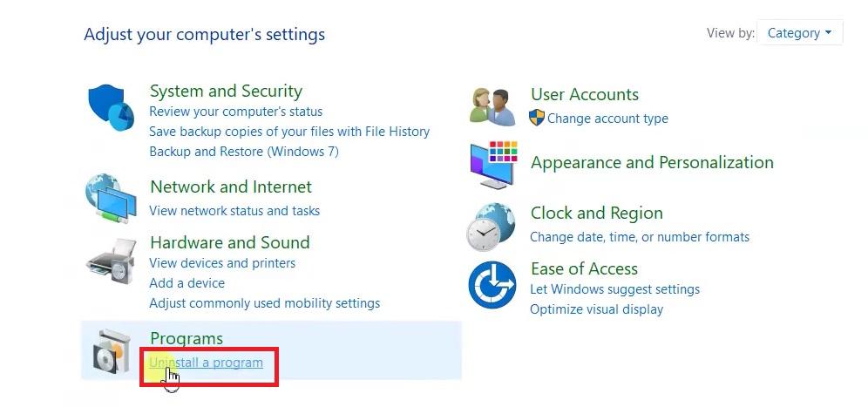Click the Uninstall a program link
The width and height of the screenshot is (868, 407).
[x=206, y=363]
